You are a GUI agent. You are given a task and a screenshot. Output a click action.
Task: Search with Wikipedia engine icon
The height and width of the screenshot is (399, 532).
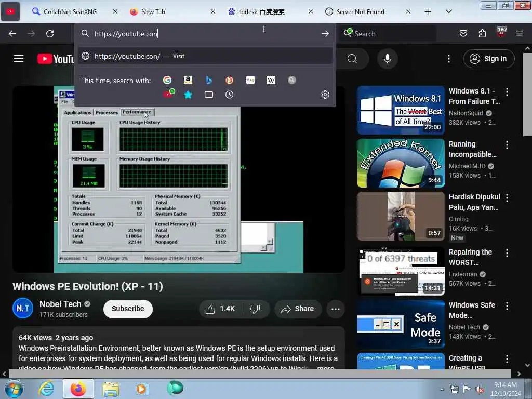tap(271, 80)
